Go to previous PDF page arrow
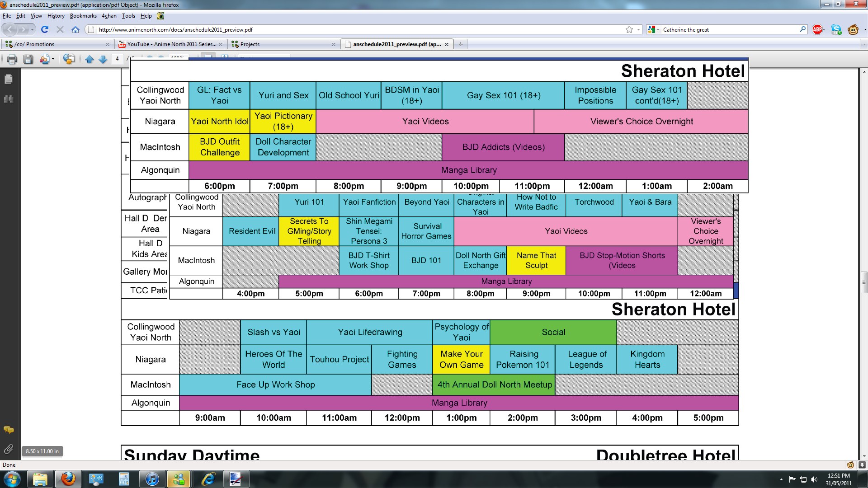868x488 pixels. tap(90, 59)
